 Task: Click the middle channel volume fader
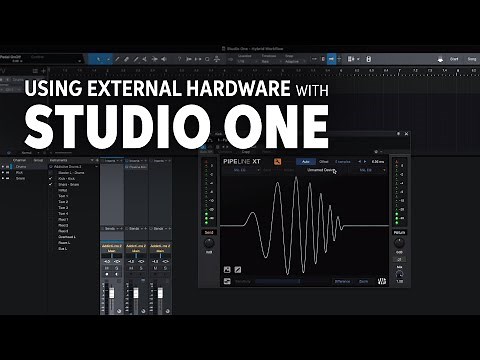coord(136,293)
